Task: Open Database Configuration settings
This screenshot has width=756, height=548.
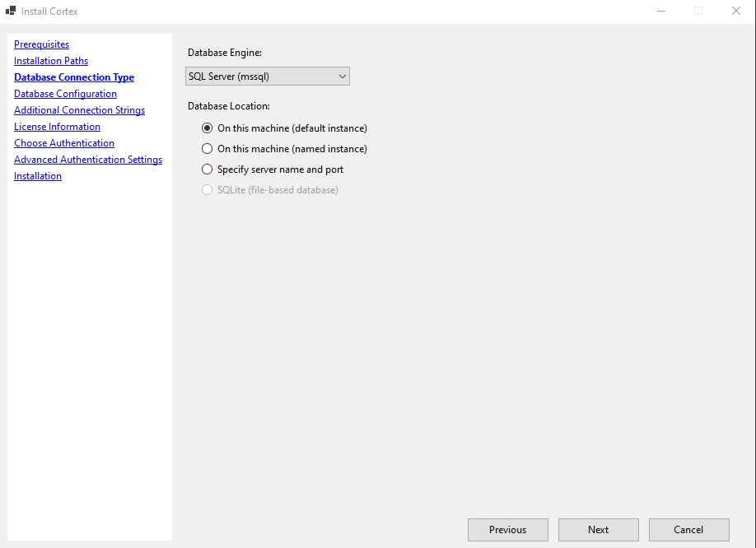Action: point(65,93)
